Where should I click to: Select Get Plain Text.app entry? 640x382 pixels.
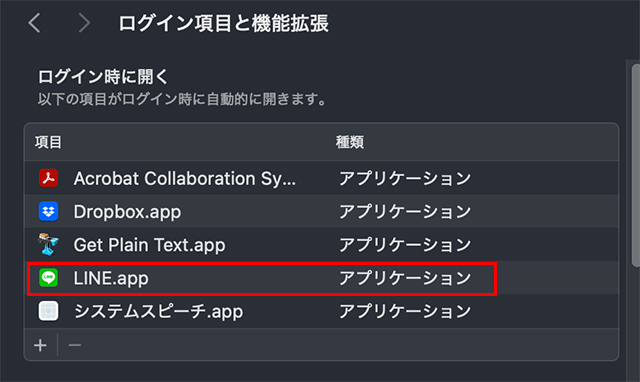pyautogui.click(x=149, y=245)
